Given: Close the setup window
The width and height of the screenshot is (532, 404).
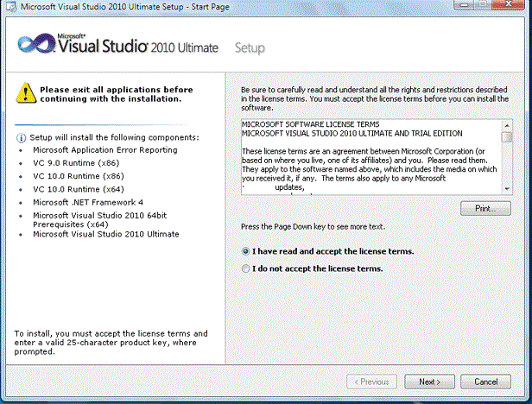Looking at the screenshot, I should 508,4.
